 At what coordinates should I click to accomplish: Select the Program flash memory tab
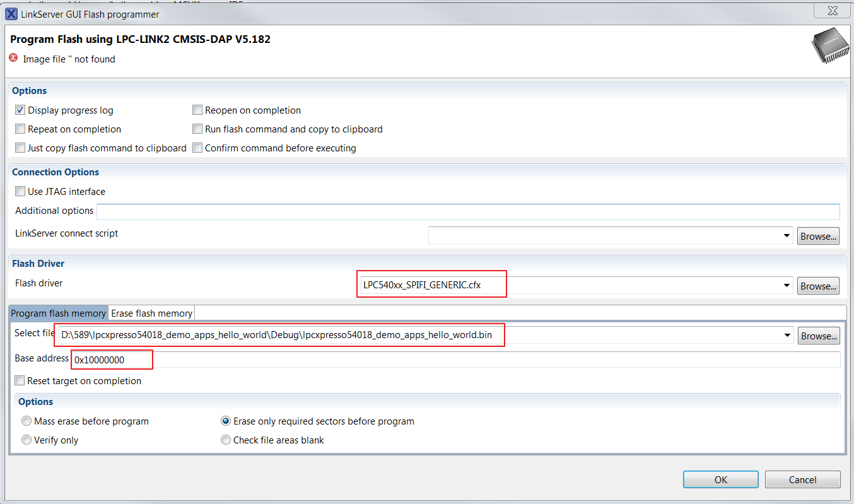[x=58, y=314]
